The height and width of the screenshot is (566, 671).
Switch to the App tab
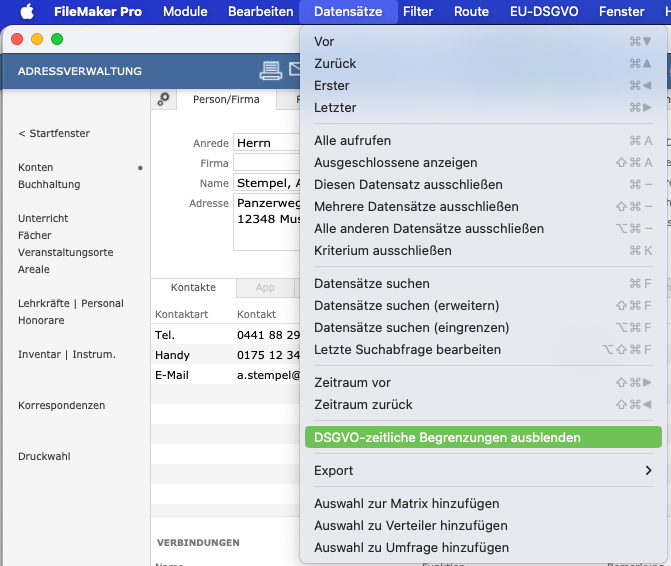click(265, 288)
